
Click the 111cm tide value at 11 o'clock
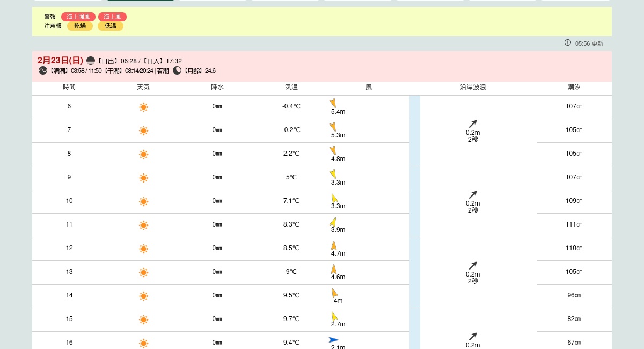coord(574,224)
